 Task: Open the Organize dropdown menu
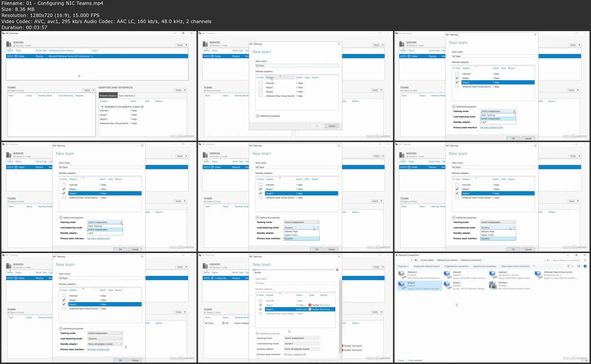[x=403, y=266]
